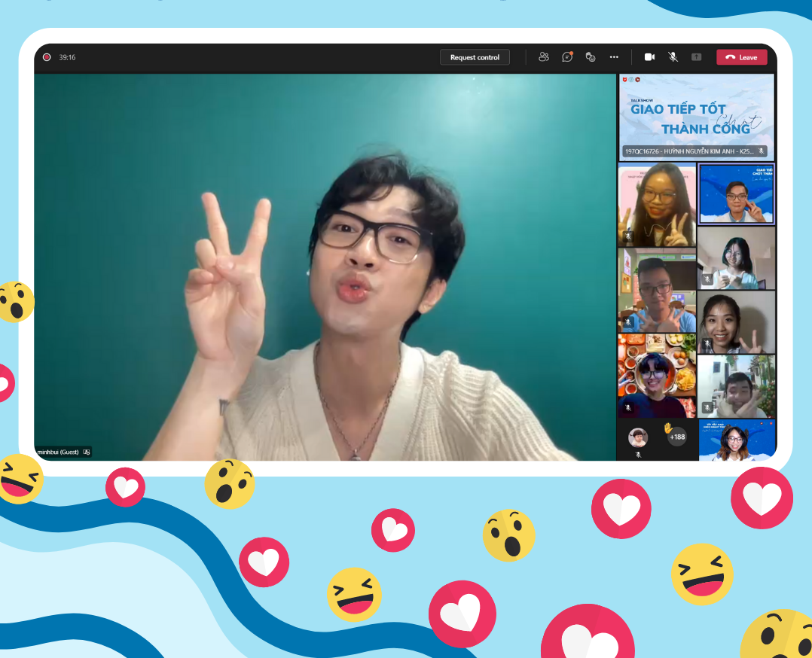Unmute the microphone in the toolbar
The width and height of the screenshot is (812, 658).
tap(673, 57)
